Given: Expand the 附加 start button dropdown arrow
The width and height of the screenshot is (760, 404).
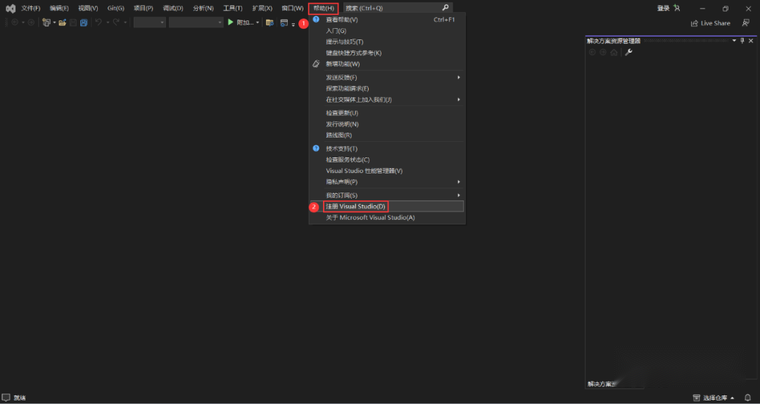Looking at the screenshot, I should point(258,23).
